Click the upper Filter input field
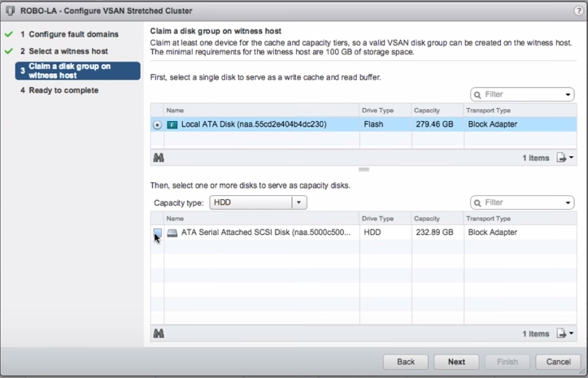The width and height of the screenshot is (588, 378). [x=522, y=94]
